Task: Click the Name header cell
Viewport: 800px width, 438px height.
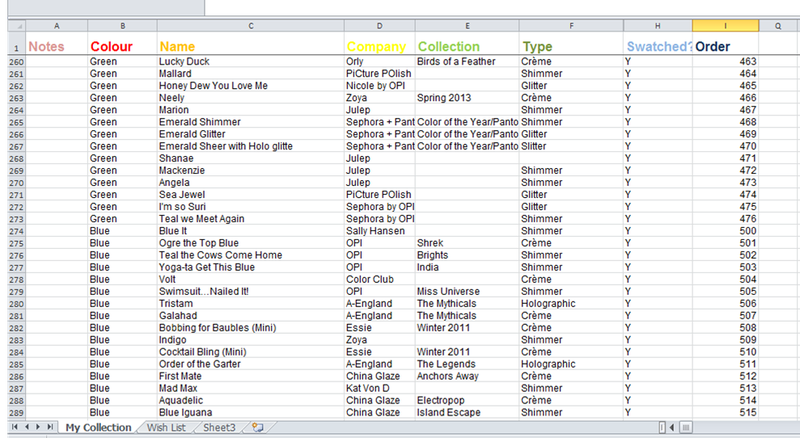Action: point(251,43)
